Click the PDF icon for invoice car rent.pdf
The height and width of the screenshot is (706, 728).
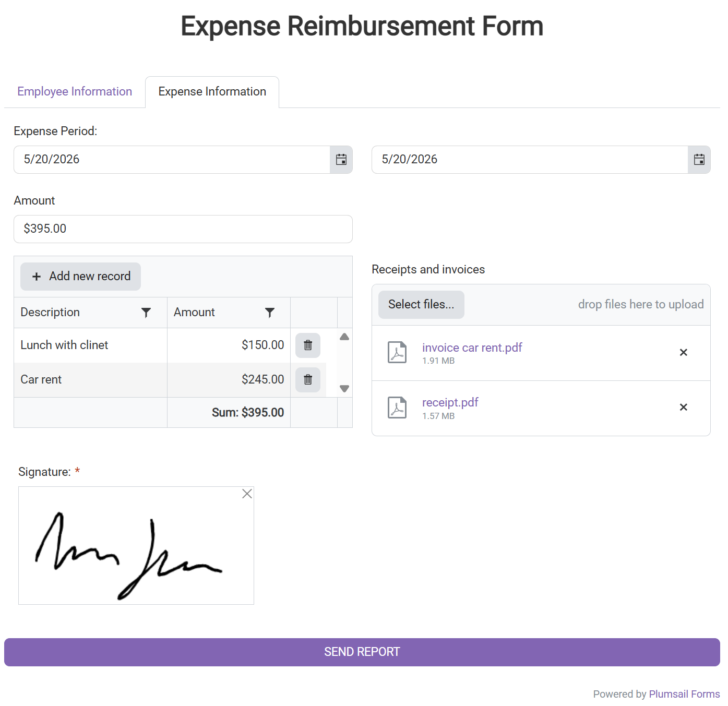point(397,353)
